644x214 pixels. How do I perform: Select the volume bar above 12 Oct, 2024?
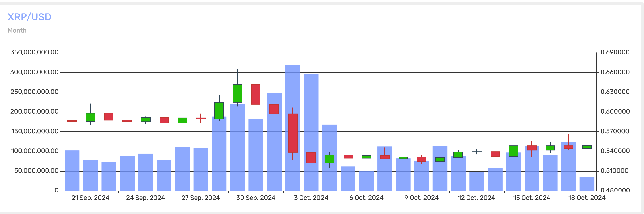pyautogui.click(x=477, y=182)
